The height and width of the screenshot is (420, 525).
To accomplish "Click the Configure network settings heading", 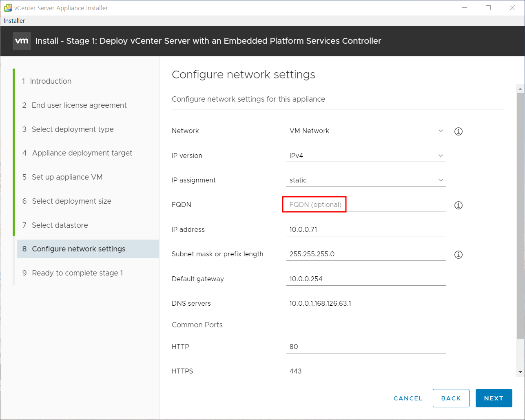I will (244, 75).
